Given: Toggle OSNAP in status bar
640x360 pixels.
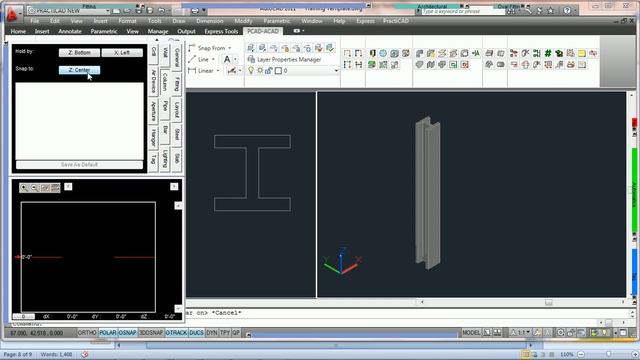Looking at the screenshot, I should (127, 333).
